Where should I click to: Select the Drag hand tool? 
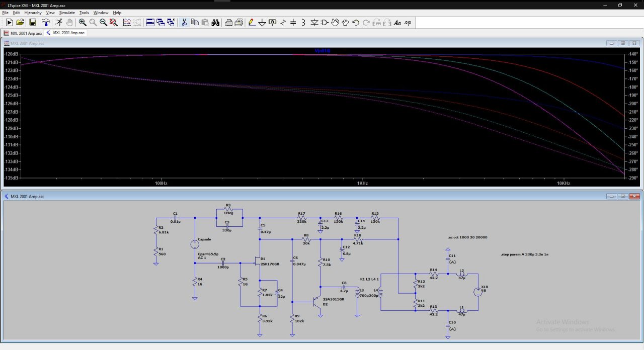(x=345, y=23)
